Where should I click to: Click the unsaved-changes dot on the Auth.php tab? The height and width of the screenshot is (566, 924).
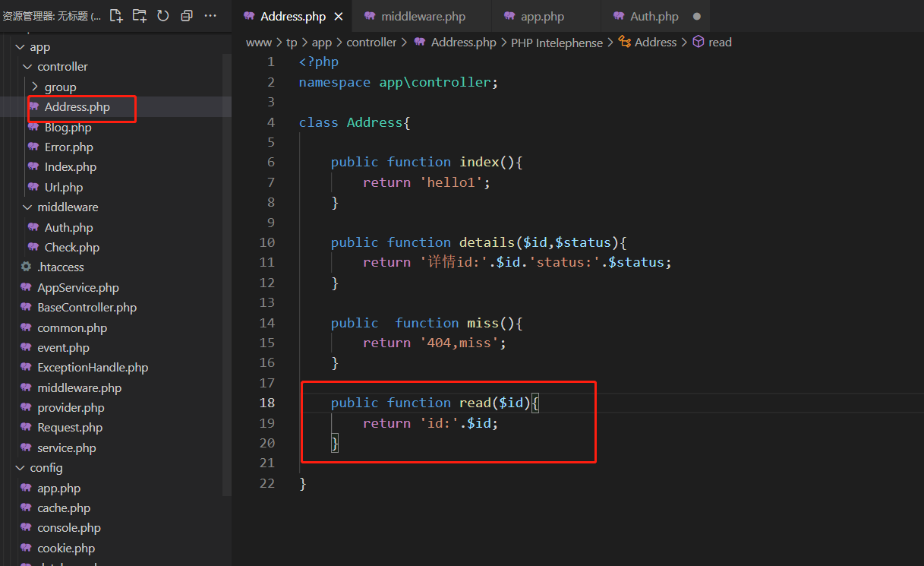(697, 16)
